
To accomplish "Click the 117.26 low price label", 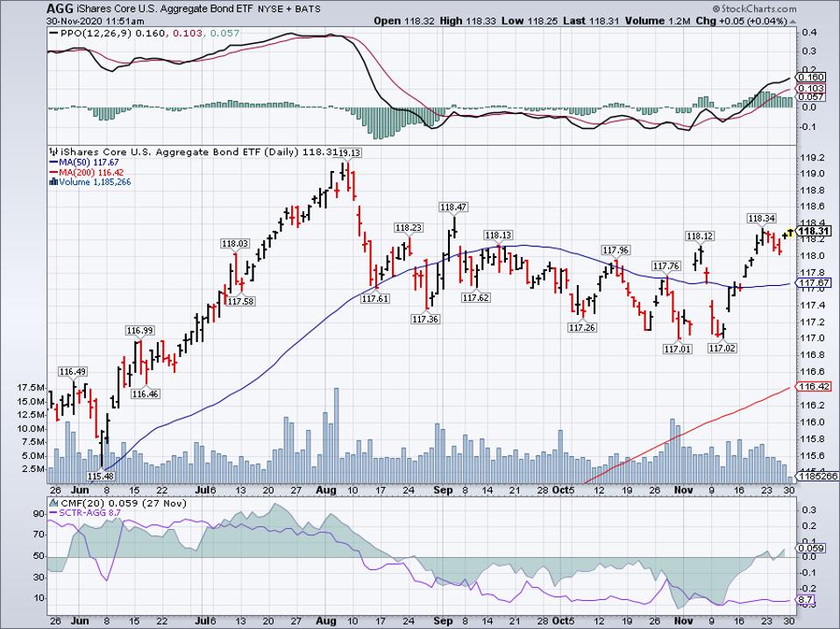I will (x=582, y=327).
